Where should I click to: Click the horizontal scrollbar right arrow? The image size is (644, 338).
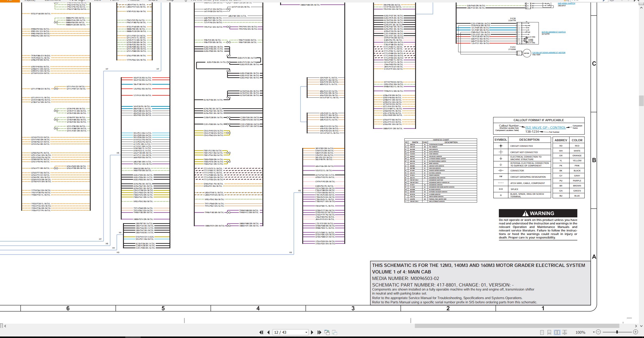(x=636, y=326)
